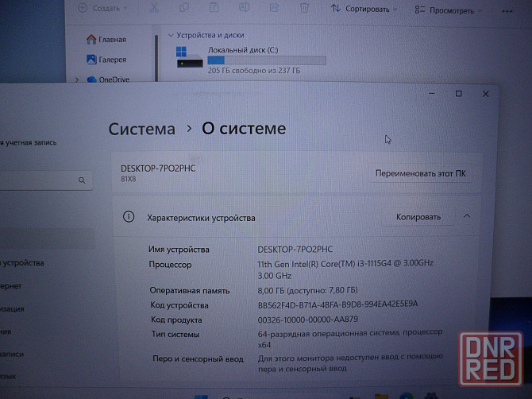Open Галерея in Explorer sidebar
Viewport: 532px width, 399px height.
(106, 60)
